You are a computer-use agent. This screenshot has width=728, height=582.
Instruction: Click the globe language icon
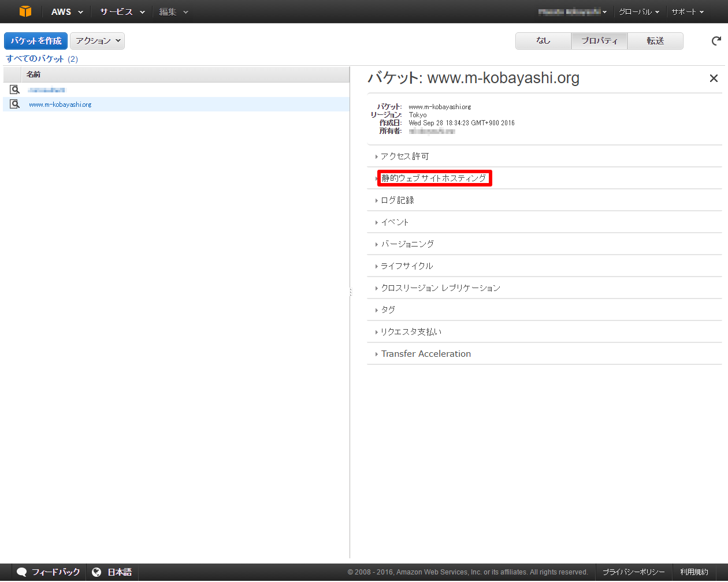click(96, 572)
